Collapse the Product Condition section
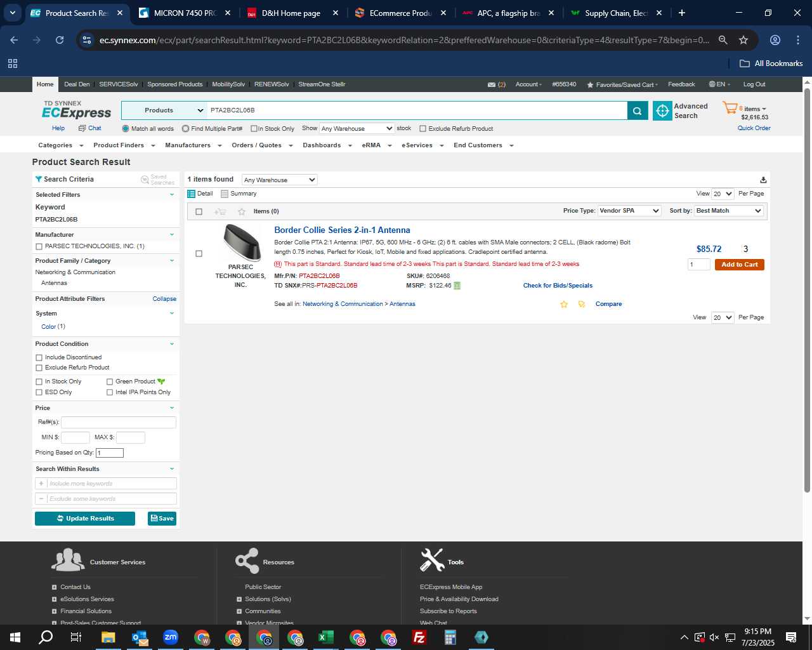 click(172, 344)
